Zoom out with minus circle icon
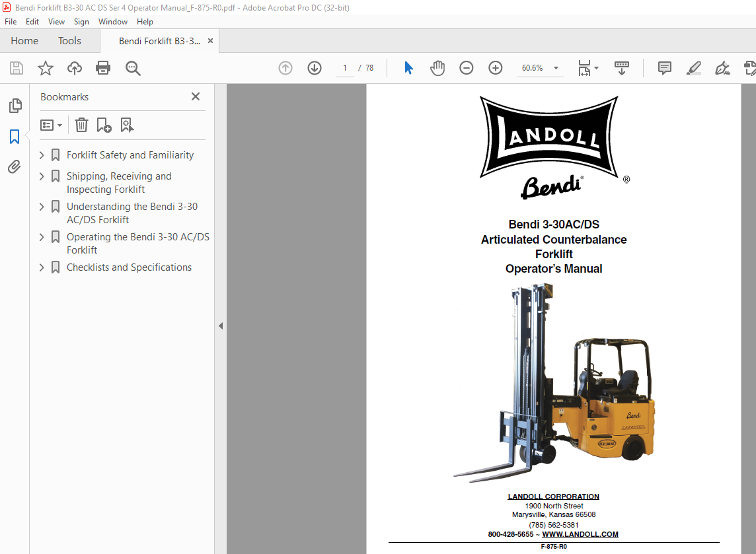 [x=467, y=68]
